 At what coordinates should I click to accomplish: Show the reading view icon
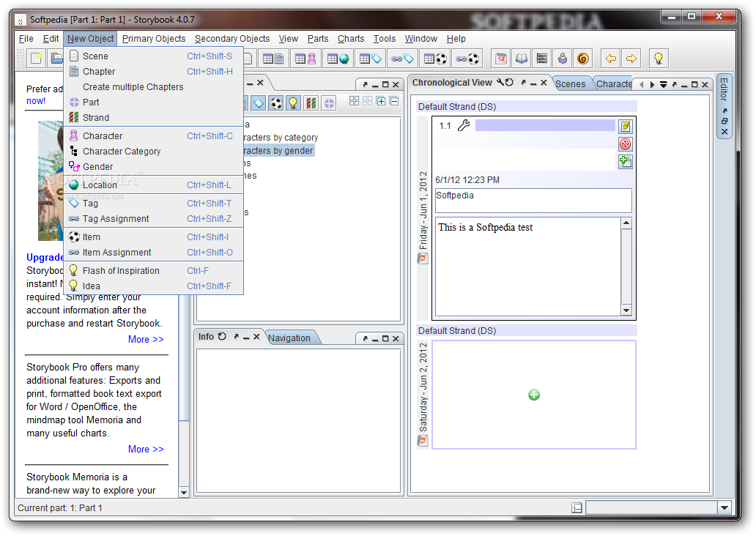click(563, 59)
